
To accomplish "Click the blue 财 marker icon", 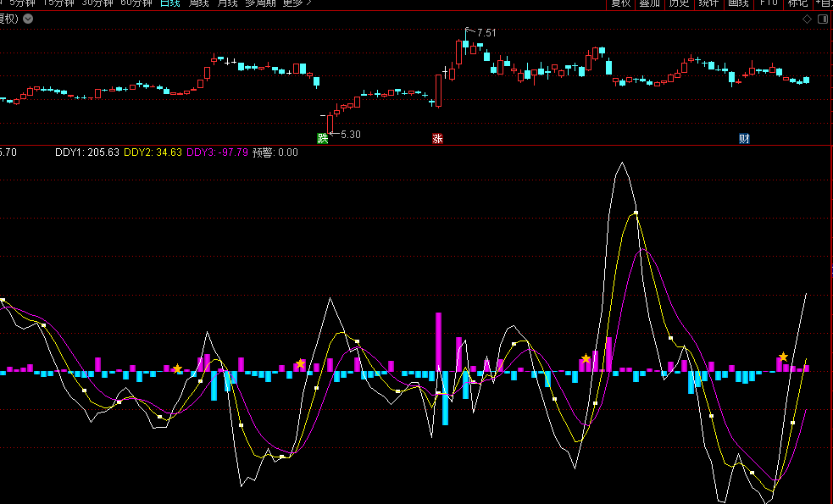I will pos(744,139).
